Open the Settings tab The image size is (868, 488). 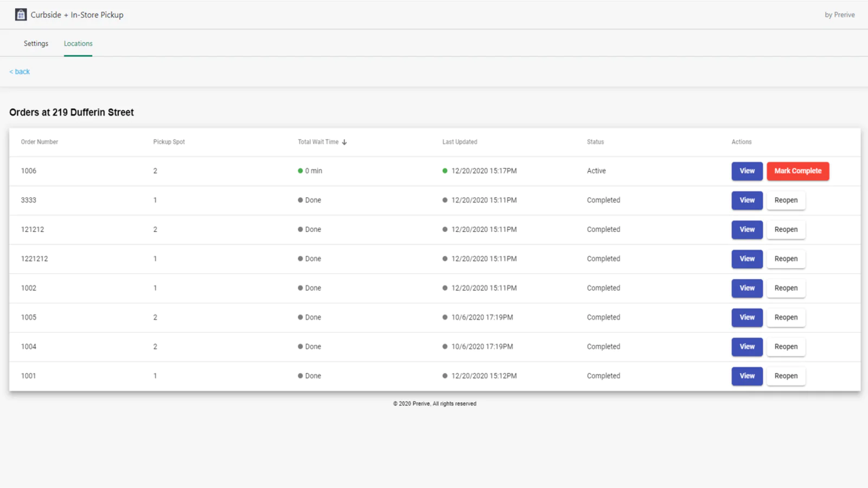pyautogui.click(x=36, y=43)
